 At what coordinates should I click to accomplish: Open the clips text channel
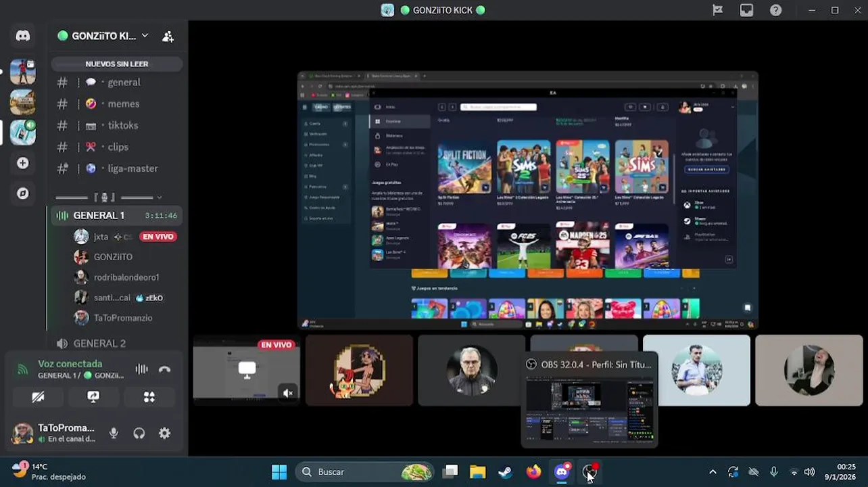click(x=116, y=147)
